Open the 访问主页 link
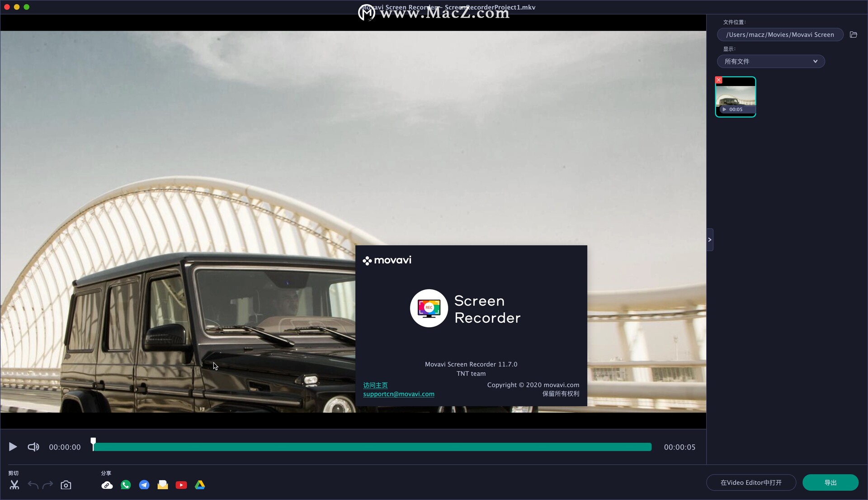Viewport: 868px width, 500px height. pos(375,385)
